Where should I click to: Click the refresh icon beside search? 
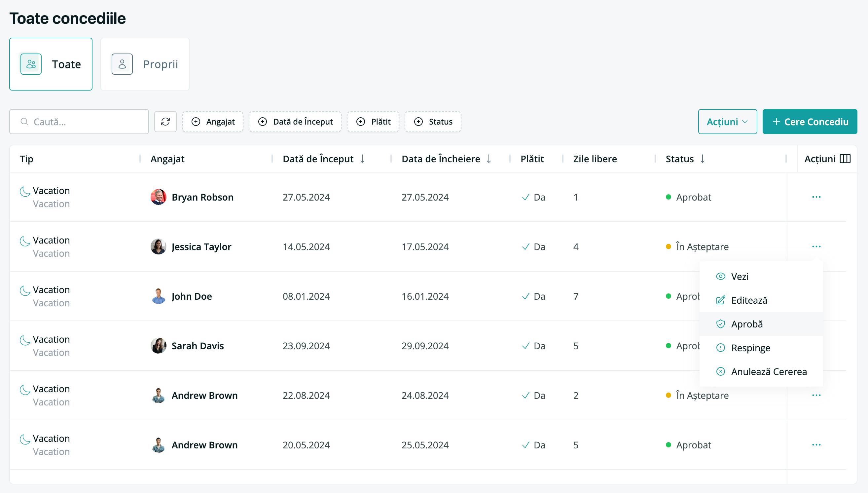[165, 122]
